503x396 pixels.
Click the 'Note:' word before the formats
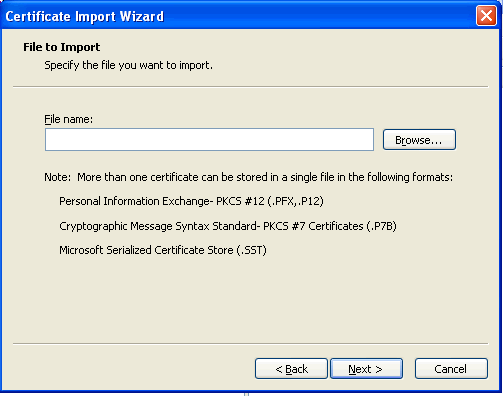(57, 177)
